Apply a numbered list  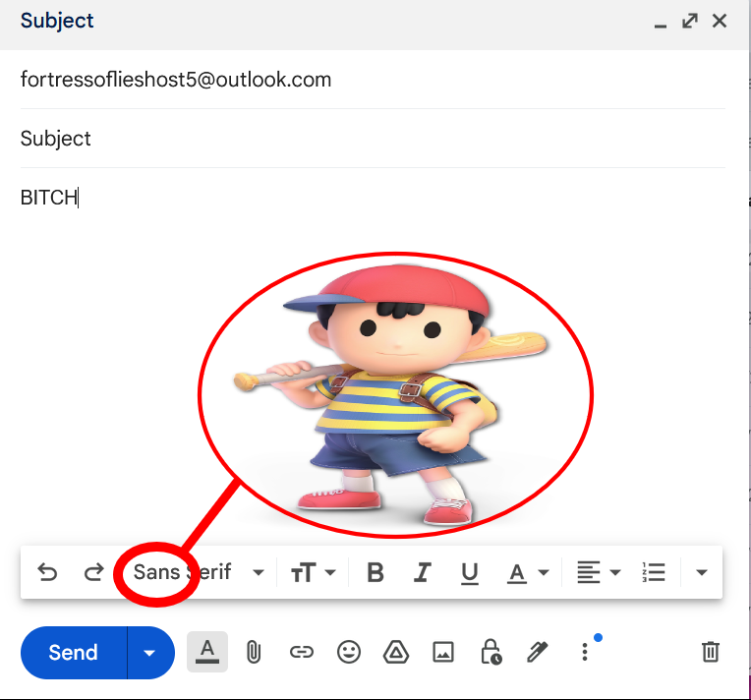tap(654, 572)
